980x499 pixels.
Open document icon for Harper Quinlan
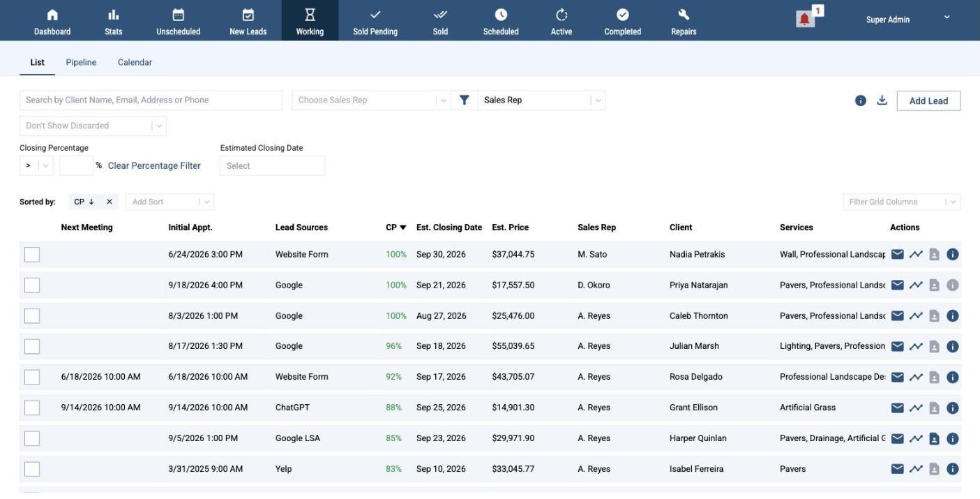(x=934, y=439)
